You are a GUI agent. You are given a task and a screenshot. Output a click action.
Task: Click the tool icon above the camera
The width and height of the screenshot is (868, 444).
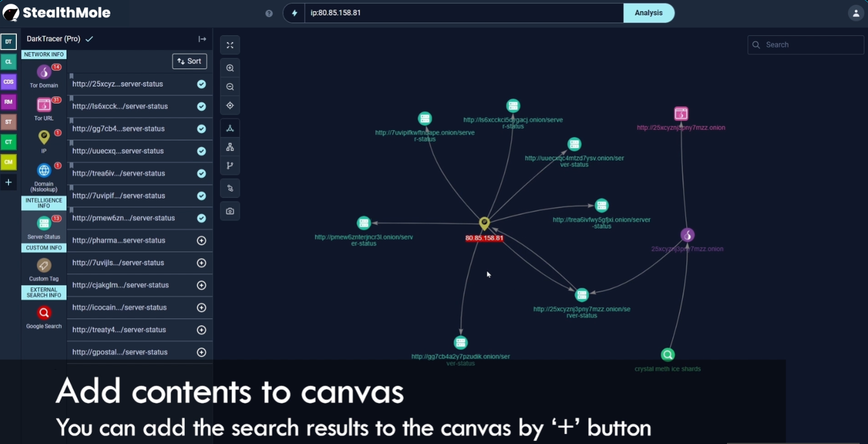point(230,188)
